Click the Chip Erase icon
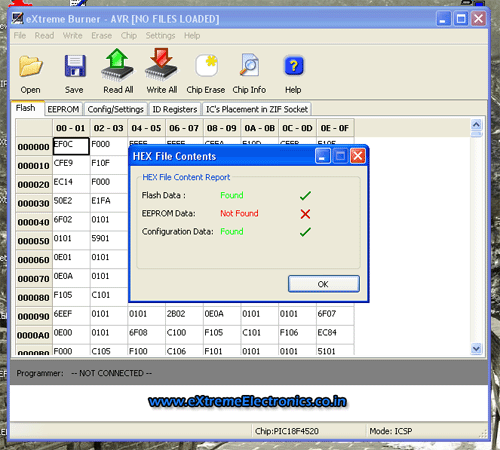The width and height of the screenshot is (500, 450). (x=206, y=66)
